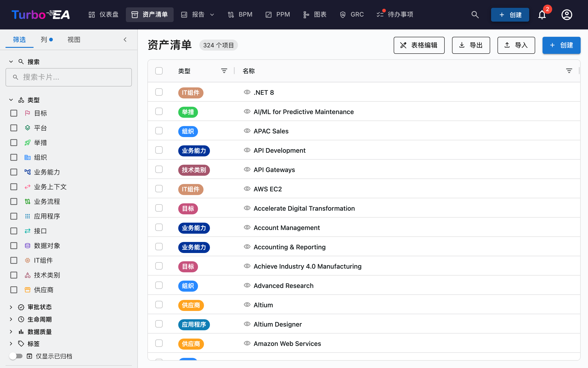Check the 数据对象 type filter checkbox
Screen dimensions: 588x368
coord(14,246)
